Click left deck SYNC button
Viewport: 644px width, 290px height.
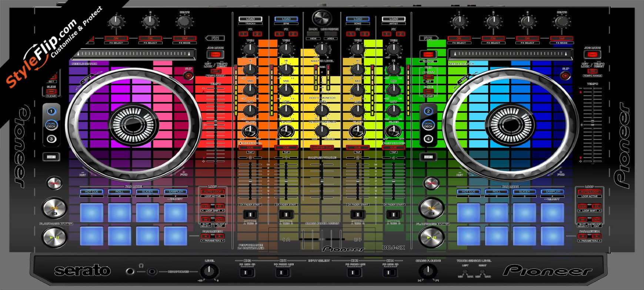pyautogui.click(x=54, y=183)
